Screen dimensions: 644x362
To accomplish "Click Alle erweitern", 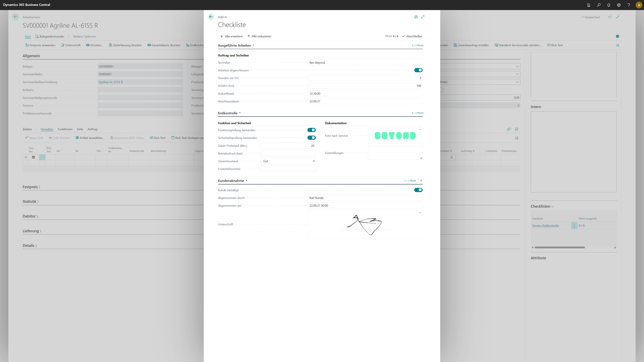I will pos(231,36).
